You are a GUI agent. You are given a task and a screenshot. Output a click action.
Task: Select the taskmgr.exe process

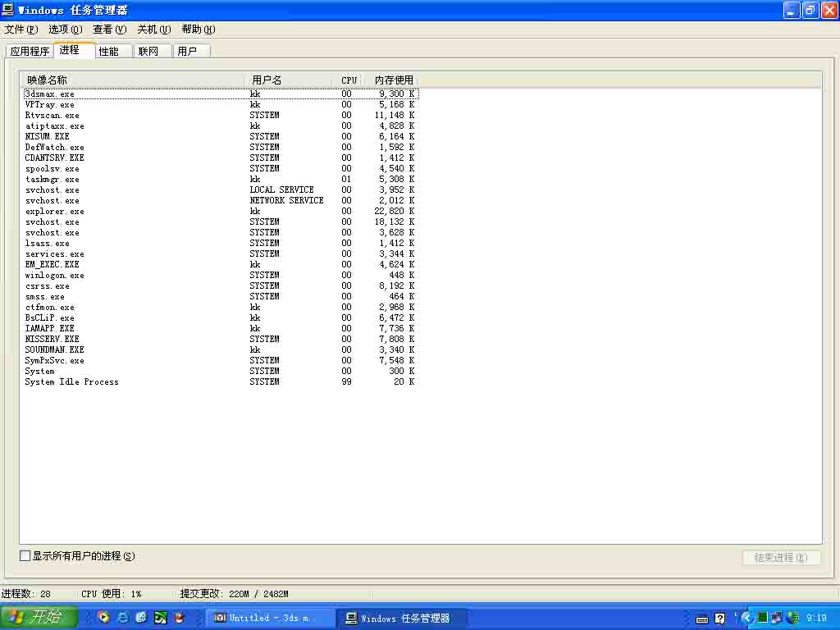point(221,180)
